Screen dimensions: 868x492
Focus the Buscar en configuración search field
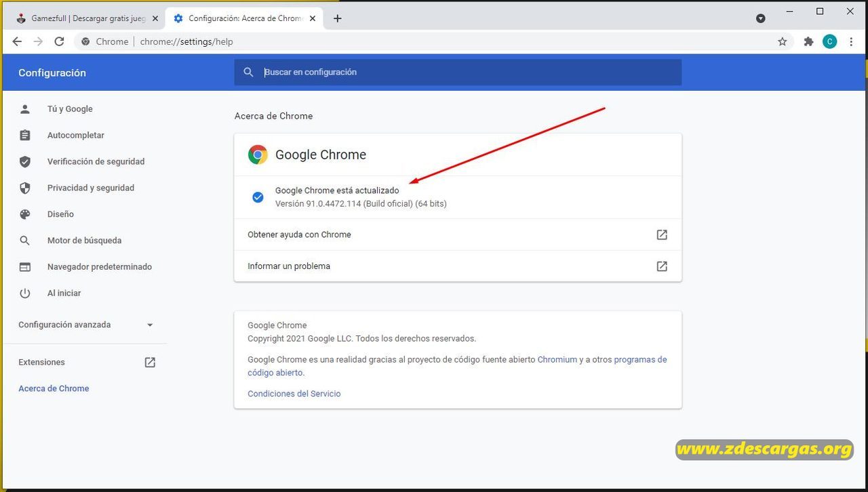458,72
